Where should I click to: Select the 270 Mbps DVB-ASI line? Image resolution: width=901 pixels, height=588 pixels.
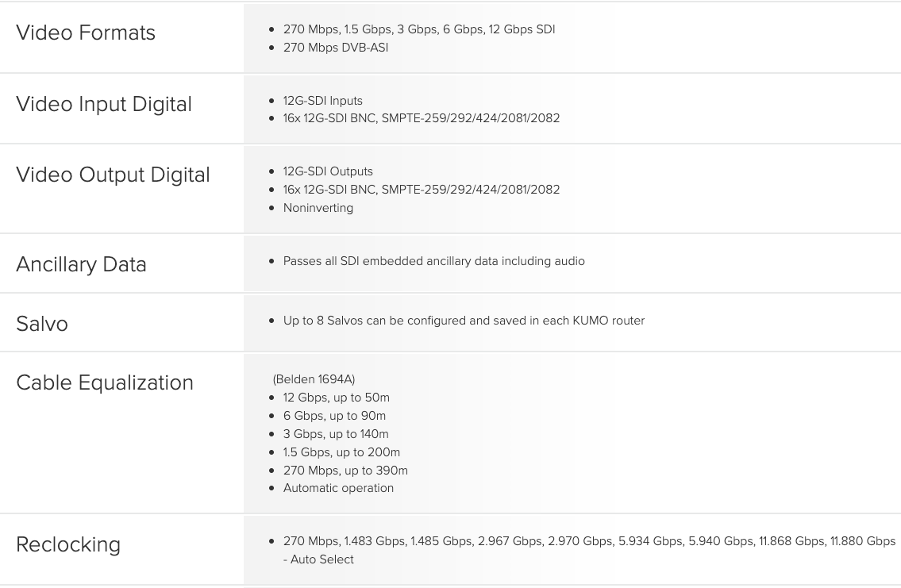[336, 48]
